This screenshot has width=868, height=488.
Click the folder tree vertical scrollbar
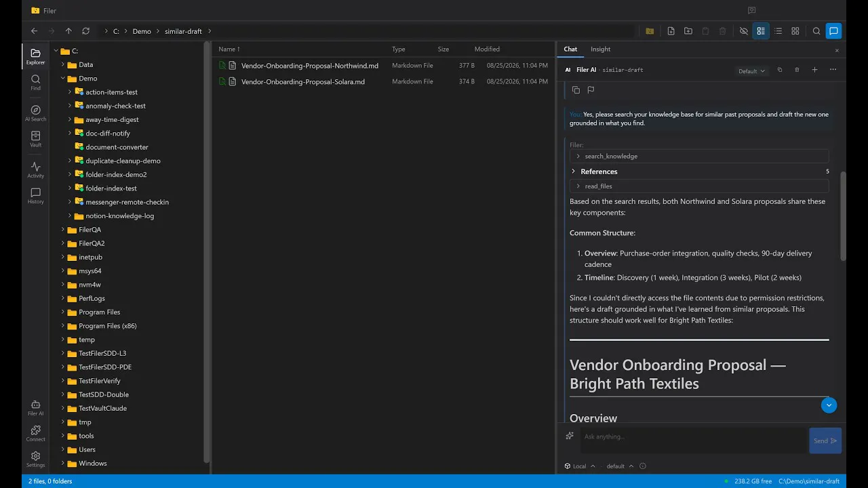pyautogui.click(x=207, y=251)
